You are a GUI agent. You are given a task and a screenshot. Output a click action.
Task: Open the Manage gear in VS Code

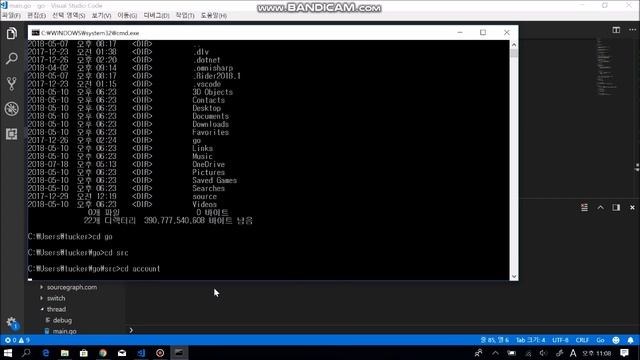coord(11,323)
